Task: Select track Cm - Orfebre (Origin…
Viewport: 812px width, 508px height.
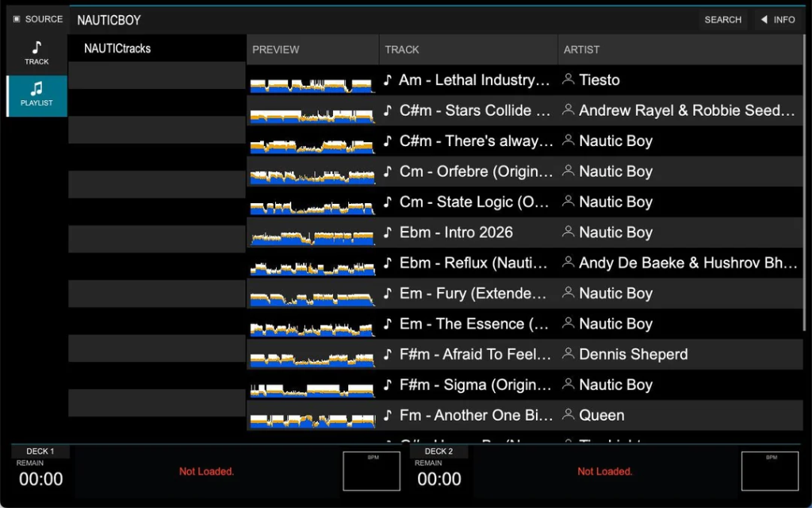Action: coord(477,171)
